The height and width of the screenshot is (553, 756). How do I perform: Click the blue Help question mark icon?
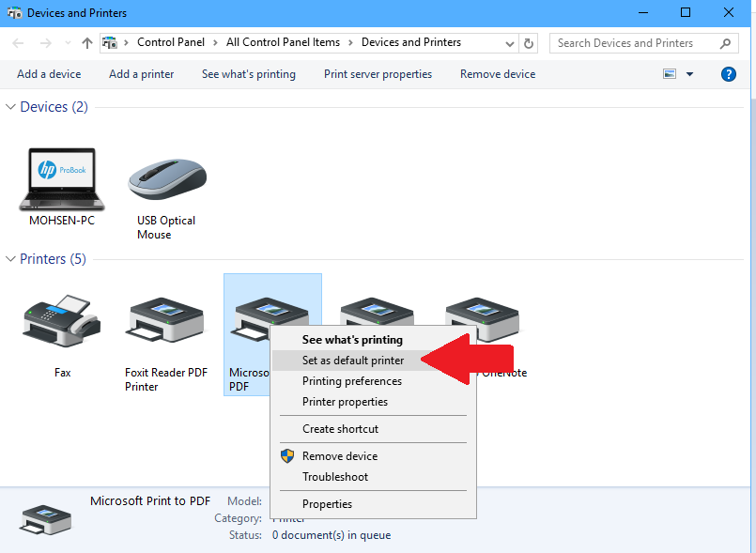(729, 74)
